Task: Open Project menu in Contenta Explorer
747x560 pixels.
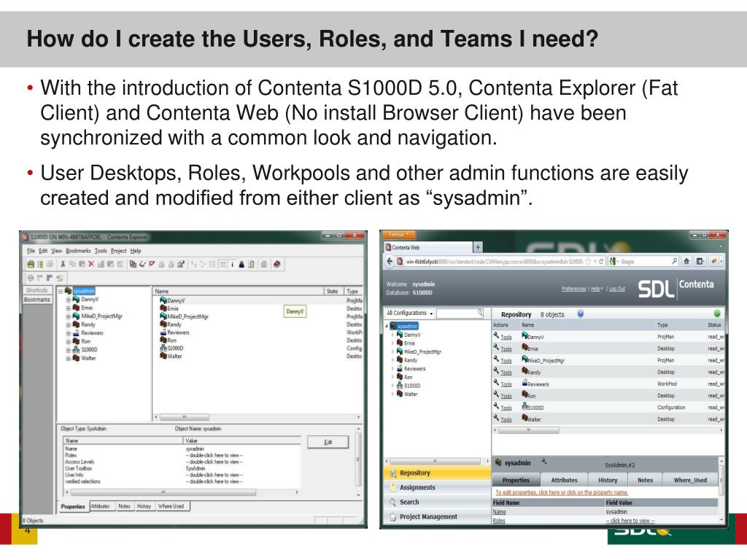Action: pos(119,251)
